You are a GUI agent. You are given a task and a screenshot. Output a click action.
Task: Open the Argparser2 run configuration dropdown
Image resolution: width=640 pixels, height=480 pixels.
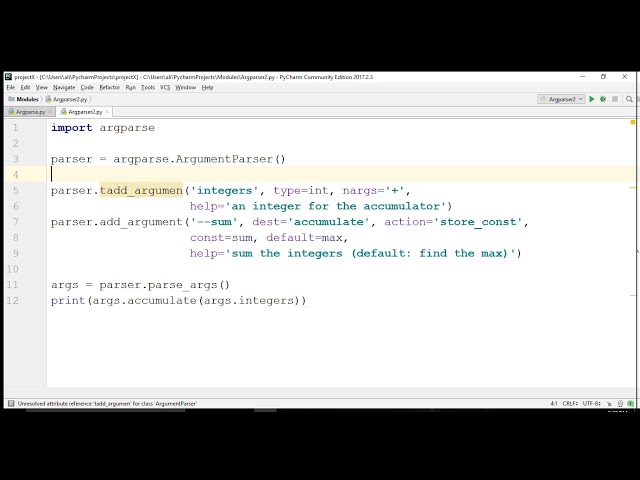point(562,99)
